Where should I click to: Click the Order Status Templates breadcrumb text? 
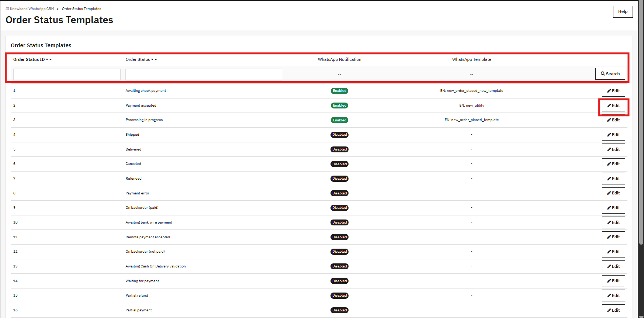point(82,9)
